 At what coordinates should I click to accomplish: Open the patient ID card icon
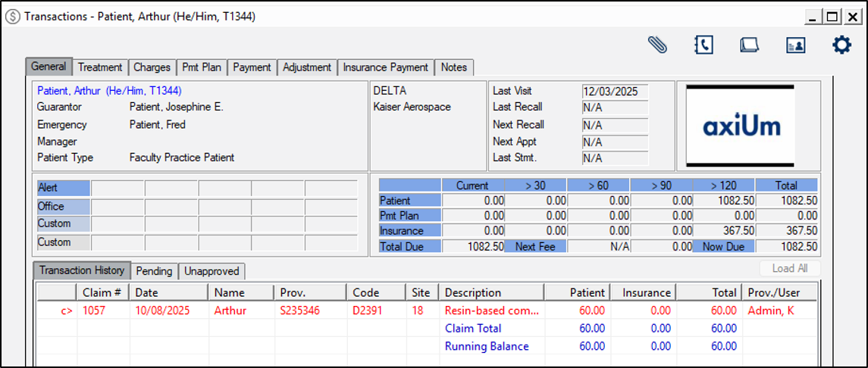click(795, 45)
